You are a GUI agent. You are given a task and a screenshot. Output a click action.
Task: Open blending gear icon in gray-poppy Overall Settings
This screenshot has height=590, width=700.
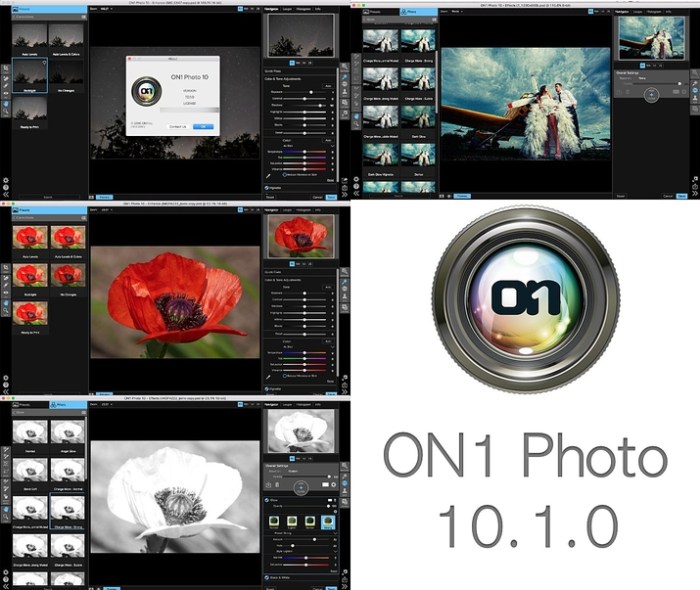pos(333,485)
